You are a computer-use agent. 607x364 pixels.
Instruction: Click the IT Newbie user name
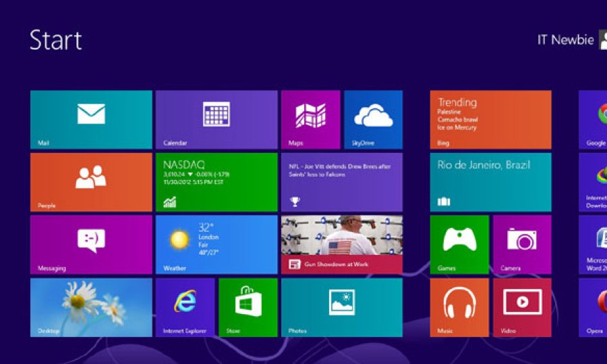565,40
